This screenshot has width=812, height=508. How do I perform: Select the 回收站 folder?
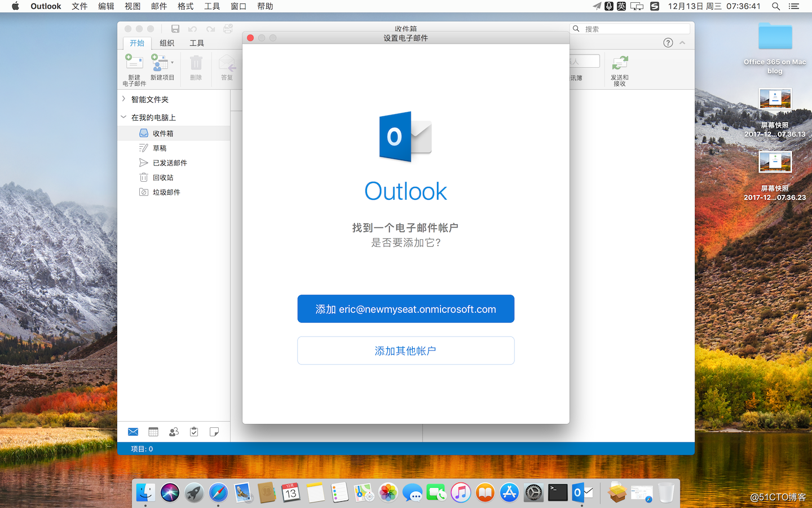click(x=174, y=177)
